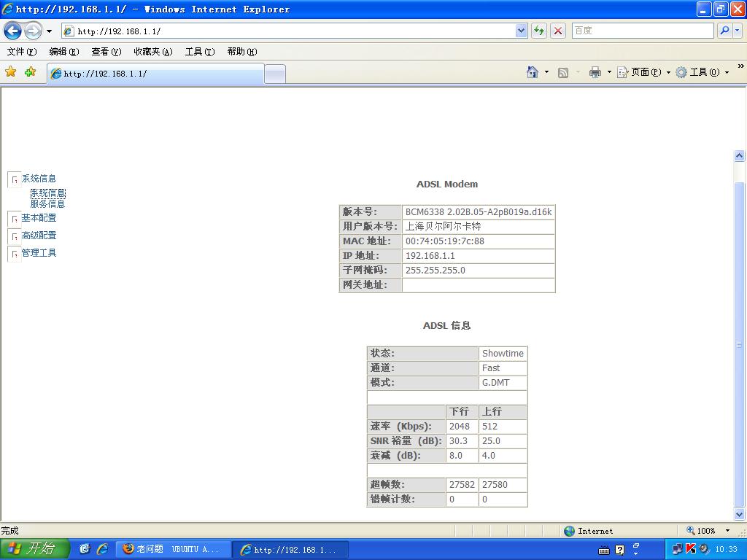Click the Print icon
The height and width of the screenshot is (560, 747).
coord(595,72)
